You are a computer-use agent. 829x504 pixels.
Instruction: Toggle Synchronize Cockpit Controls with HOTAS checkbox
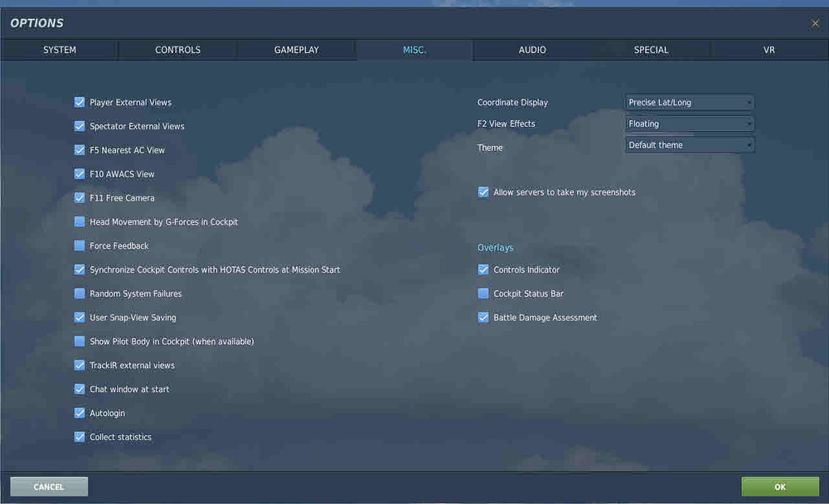click(x=80, y=269)
